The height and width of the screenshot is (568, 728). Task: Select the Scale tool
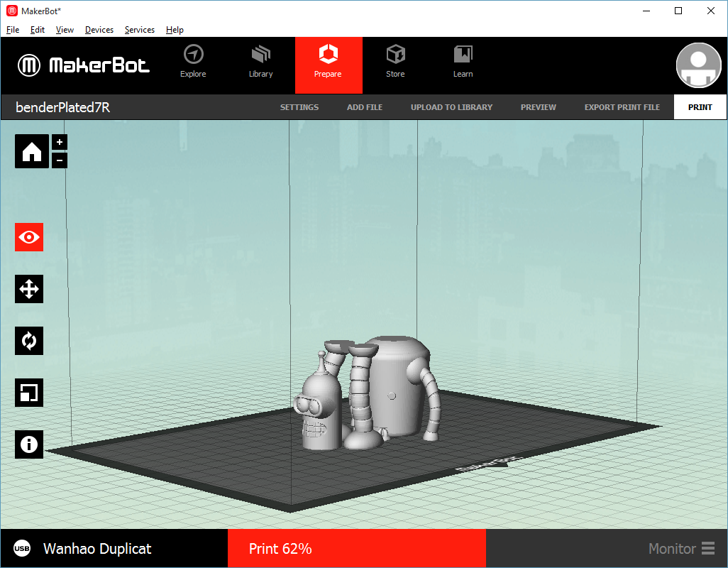29,393
